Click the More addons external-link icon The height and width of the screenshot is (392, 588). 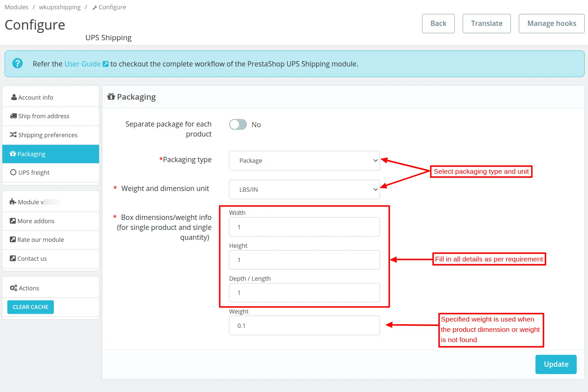click(x=13, y=221)
